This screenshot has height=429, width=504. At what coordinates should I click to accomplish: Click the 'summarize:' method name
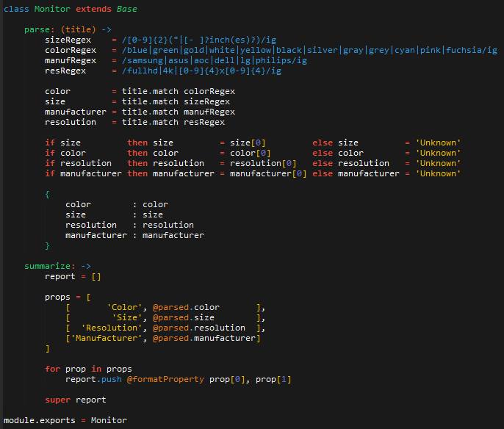coord(50,266)
